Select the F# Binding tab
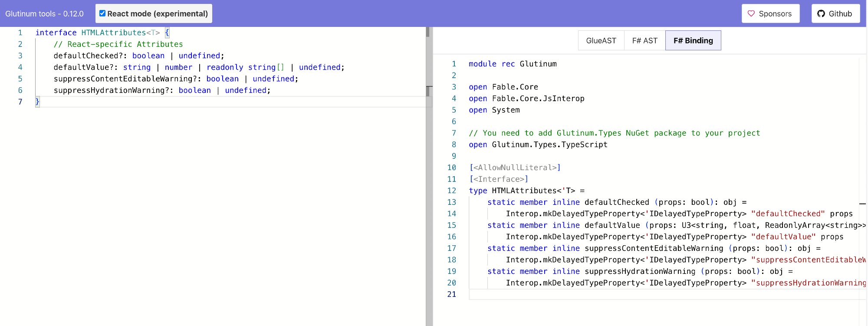The height and width of the screenshot is (326, 868). (693, 40)
